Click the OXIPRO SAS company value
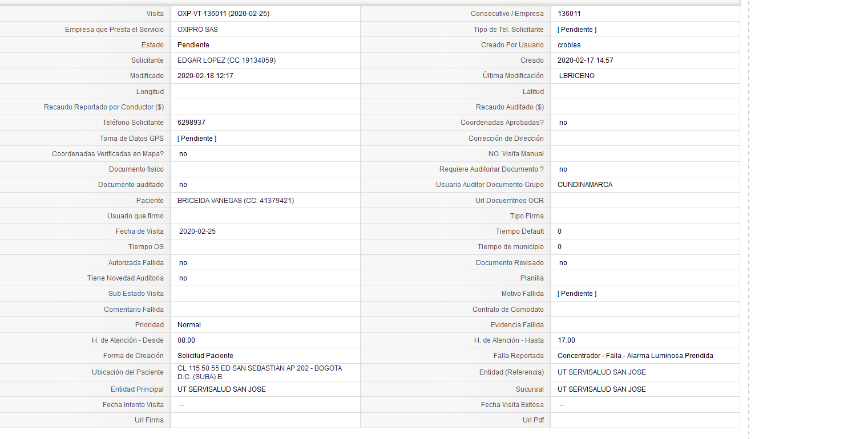The height and width of the screenshot is (439, 868). 197,29
